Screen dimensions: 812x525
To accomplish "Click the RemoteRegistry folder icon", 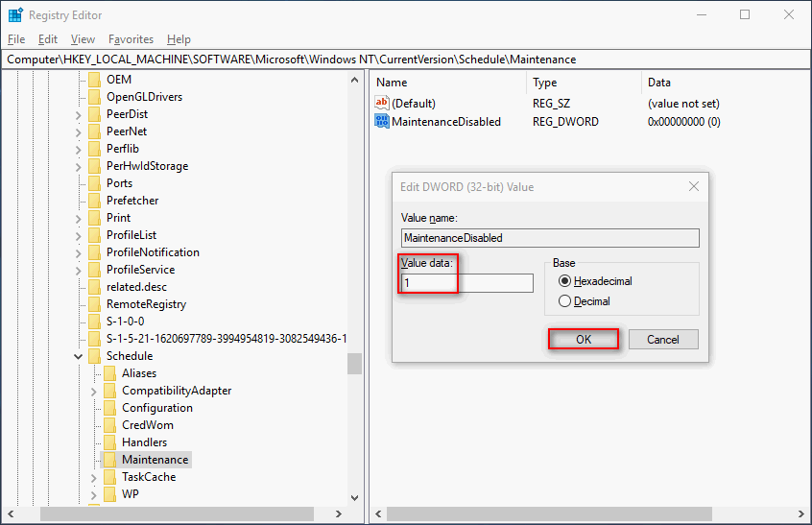I will [94, 304].
